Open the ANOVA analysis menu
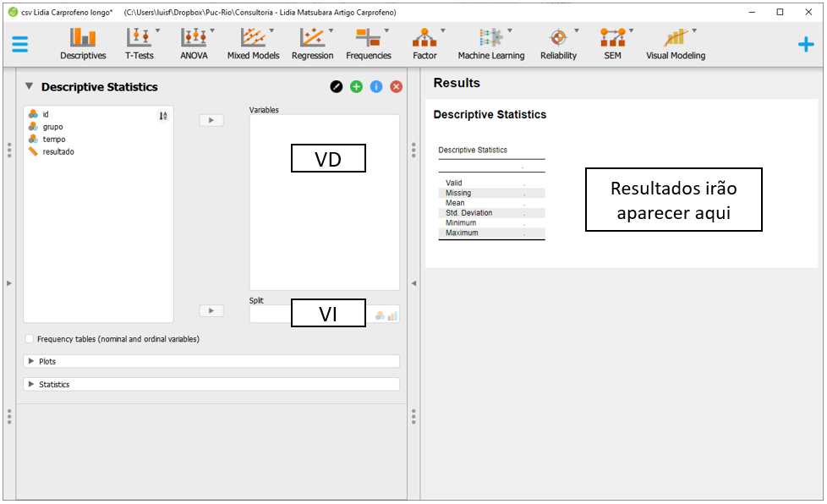This screenshot has width=827, height=504. point(194,44)
